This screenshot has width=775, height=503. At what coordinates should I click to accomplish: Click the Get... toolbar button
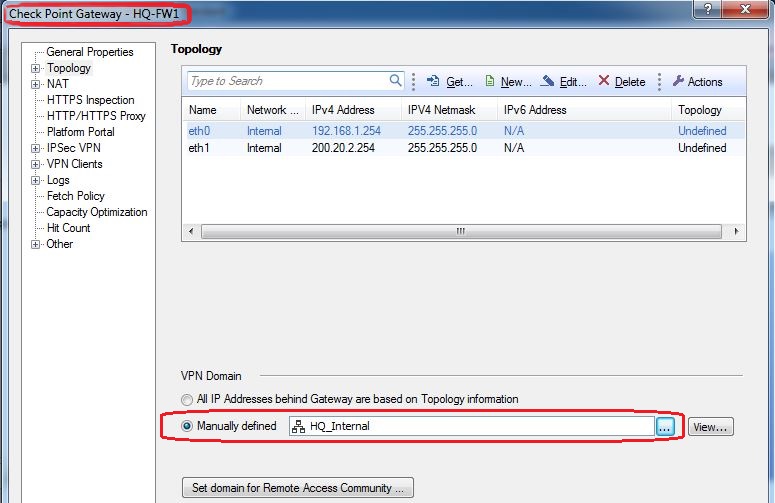pos(449,81)
